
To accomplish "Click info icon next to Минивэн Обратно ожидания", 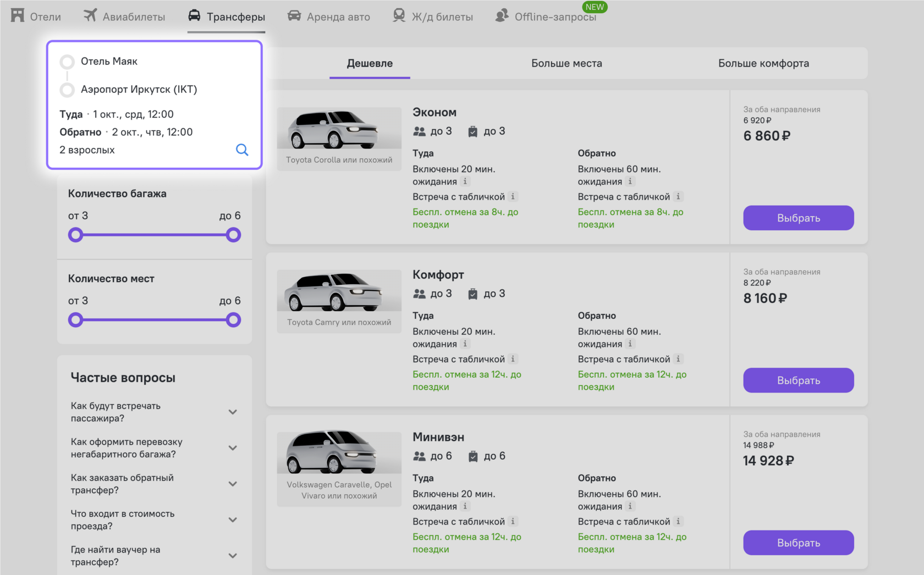I will coord(630,506).
